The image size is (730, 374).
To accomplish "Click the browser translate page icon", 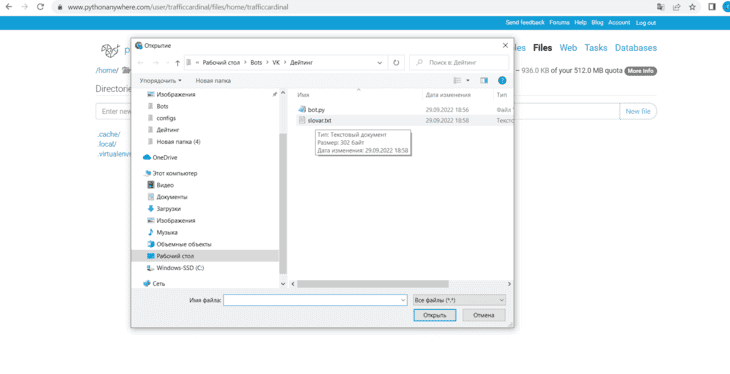I will (661, 7).
